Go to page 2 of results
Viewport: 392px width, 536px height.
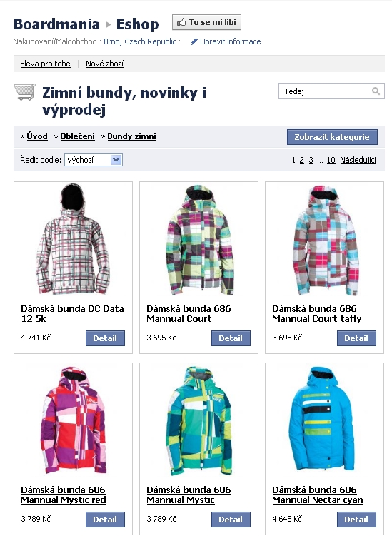[x=301, y=160]
